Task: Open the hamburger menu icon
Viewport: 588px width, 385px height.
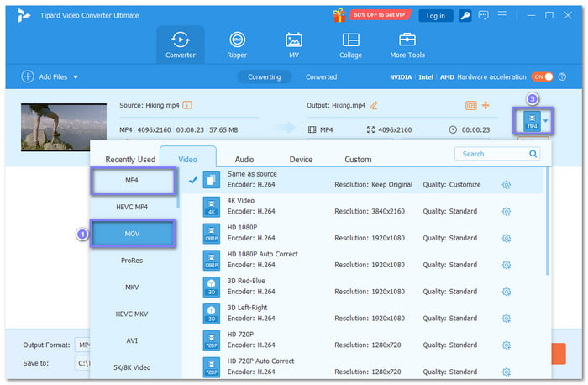Action: (502, 15)
